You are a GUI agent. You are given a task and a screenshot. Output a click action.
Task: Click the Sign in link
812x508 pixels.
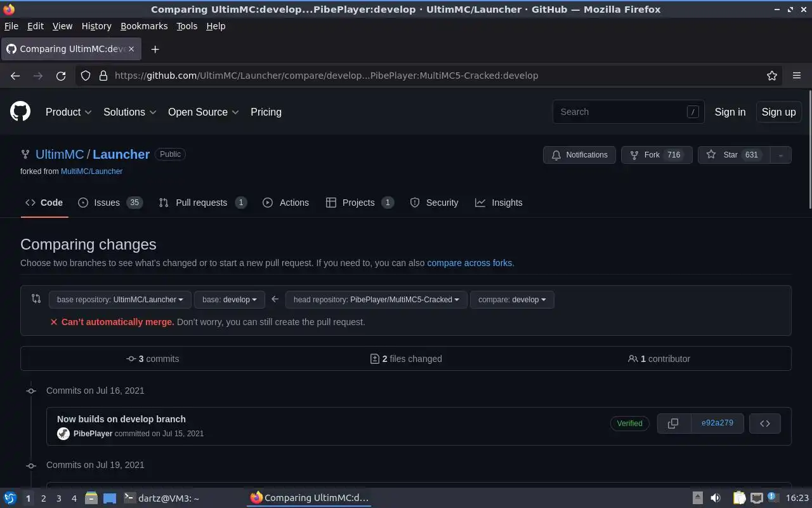coord(730,112)
